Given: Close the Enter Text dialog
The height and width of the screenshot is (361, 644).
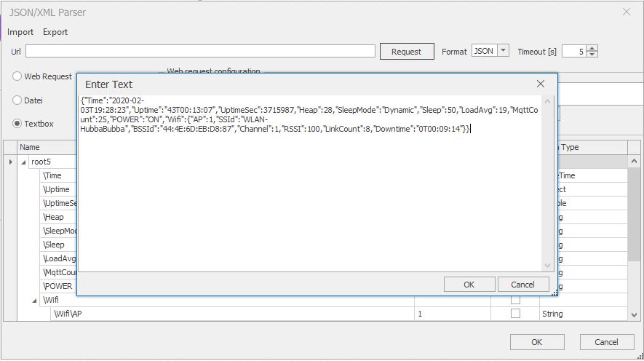Looking at the screenshot, I should (541, 84).
